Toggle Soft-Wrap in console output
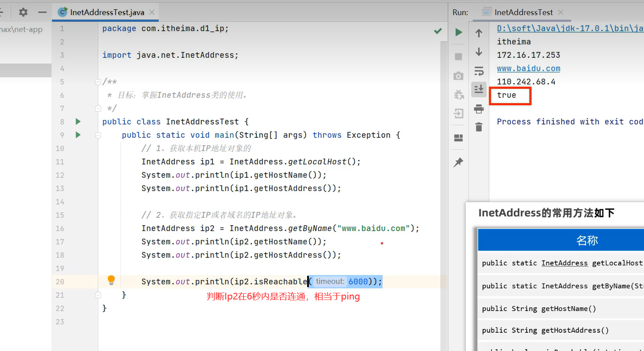Viewport: 644px width, 351px height. [x=479, y=71]
